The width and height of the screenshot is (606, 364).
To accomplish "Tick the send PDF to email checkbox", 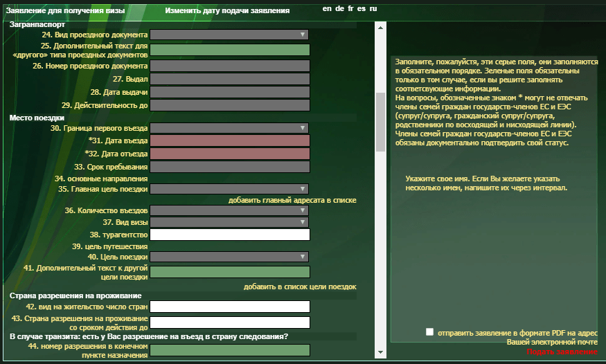I will coord(429,332).
